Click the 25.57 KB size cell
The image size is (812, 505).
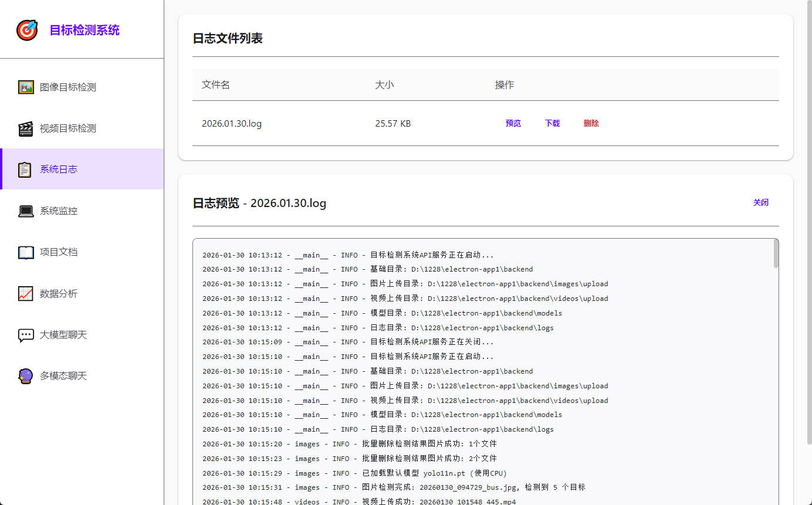(393, 124)
